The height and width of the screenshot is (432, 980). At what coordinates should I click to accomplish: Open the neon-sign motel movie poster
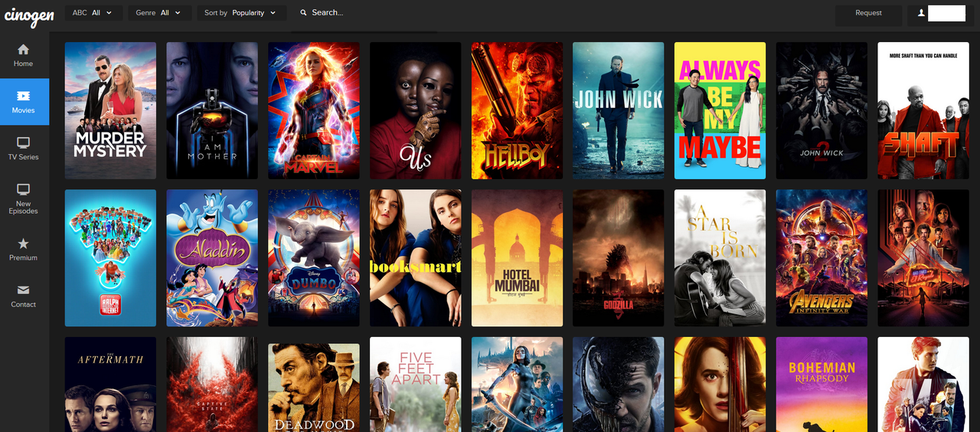(x=923, y=258)
